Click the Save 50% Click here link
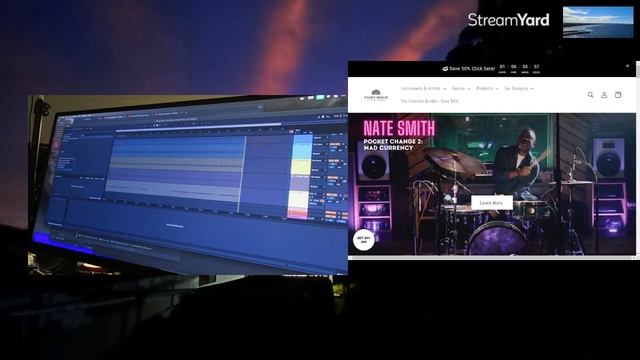Screen dimensions: 640x360 coord(469,69)
